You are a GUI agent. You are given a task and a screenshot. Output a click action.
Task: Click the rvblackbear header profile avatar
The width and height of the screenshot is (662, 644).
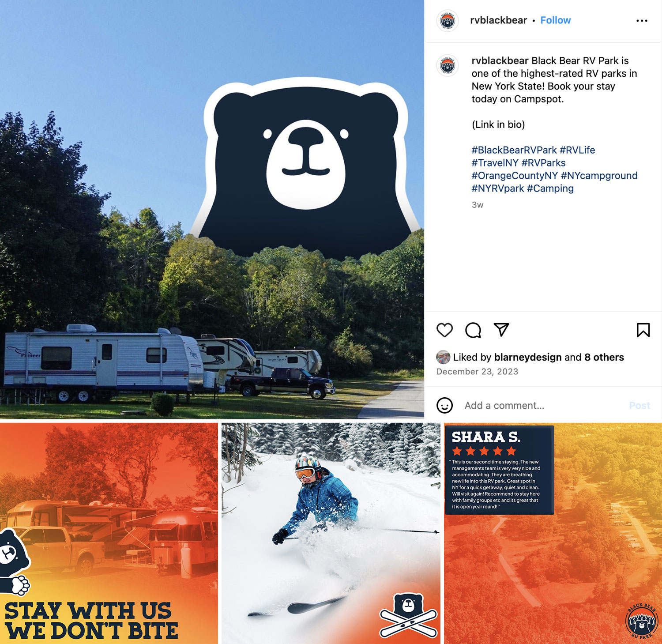tap(448, 21)
